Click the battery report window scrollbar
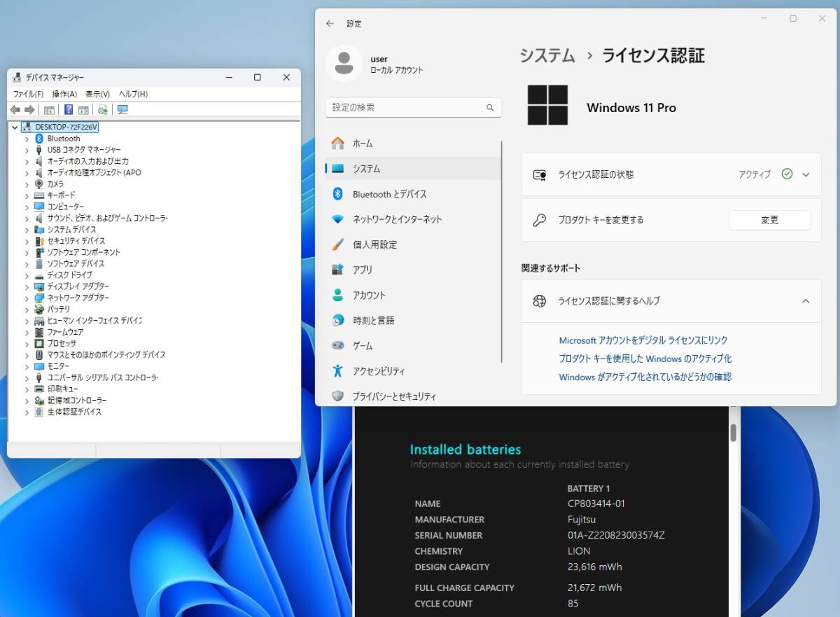 pos(734,432)
